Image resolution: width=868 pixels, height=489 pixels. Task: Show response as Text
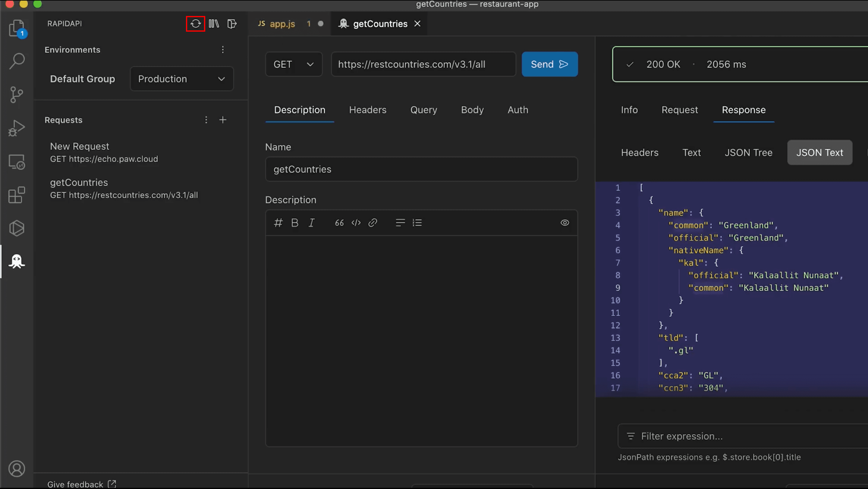pyautogui.click(x=691, y=153)
